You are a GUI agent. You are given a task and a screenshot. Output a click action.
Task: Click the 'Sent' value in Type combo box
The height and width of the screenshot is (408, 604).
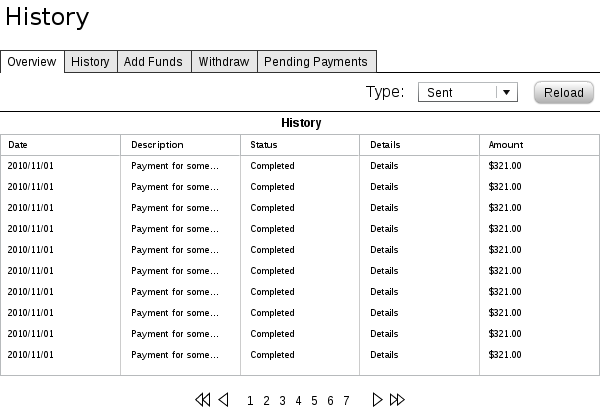440,92
